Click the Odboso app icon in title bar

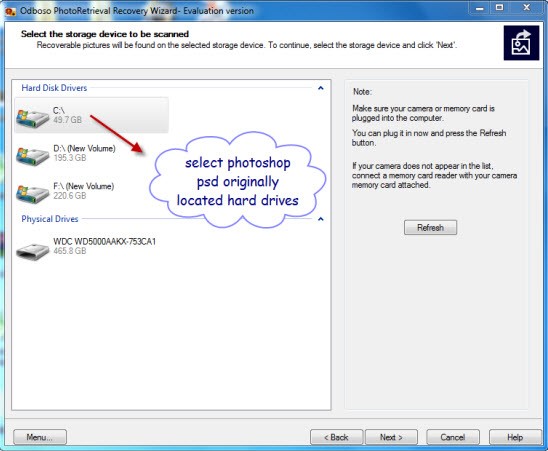10,12
